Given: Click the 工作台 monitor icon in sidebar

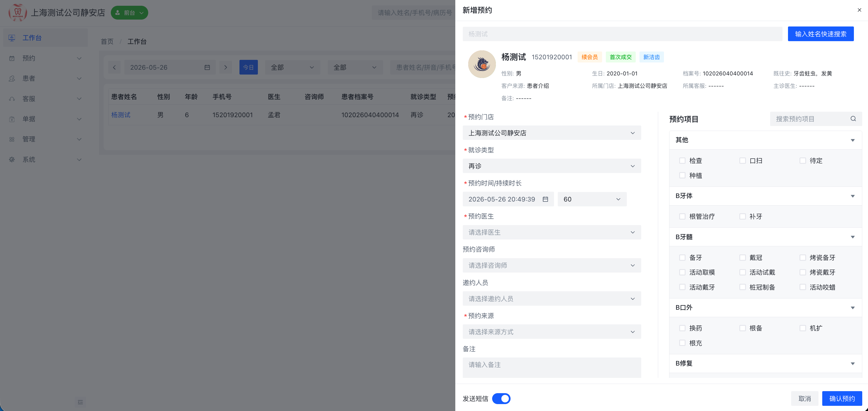Looking at the screenshot, I should coord(12,38).
